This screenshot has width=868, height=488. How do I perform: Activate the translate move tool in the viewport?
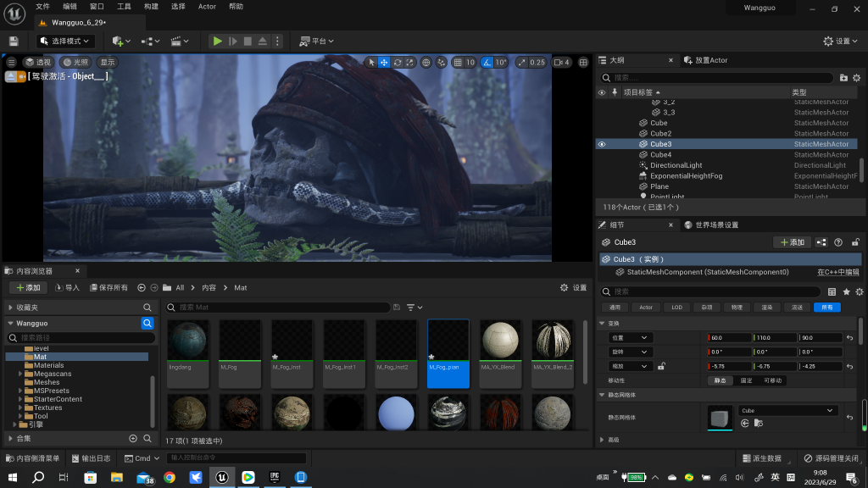(384, 63)
